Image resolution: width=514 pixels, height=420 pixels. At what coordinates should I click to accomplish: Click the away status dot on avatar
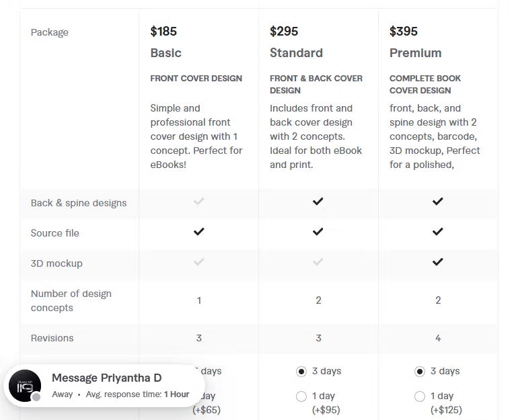[x=36, y=397]
